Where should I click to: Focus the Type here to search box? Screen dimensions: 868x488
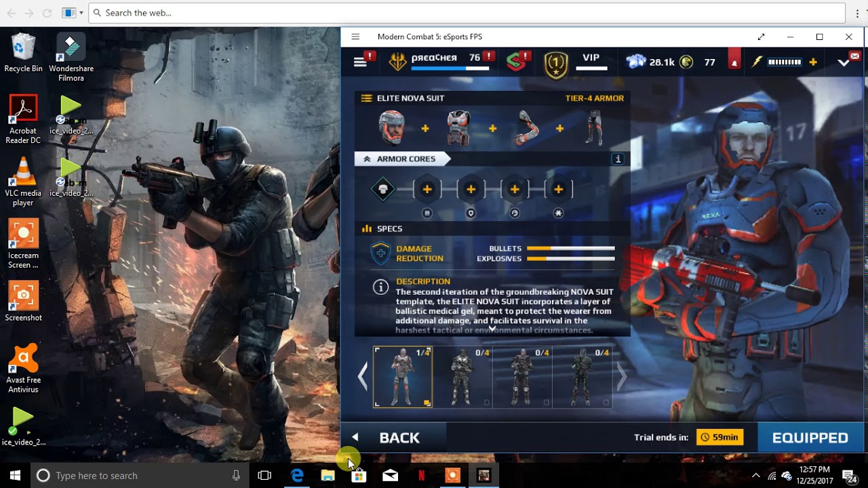pyautogui.click(x=140, y=475)
